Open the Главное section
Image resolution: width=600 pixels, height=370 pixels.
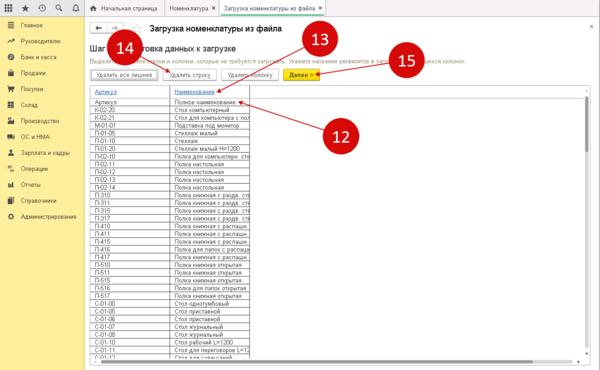(31, 25)
